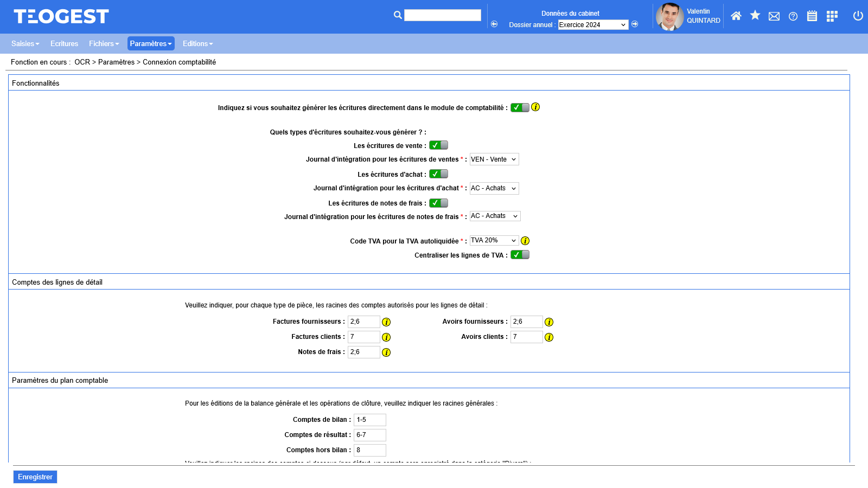Click the Factures fournisseurs input field
The height and width of the screenshot is (488, 868).
[363, 322]
